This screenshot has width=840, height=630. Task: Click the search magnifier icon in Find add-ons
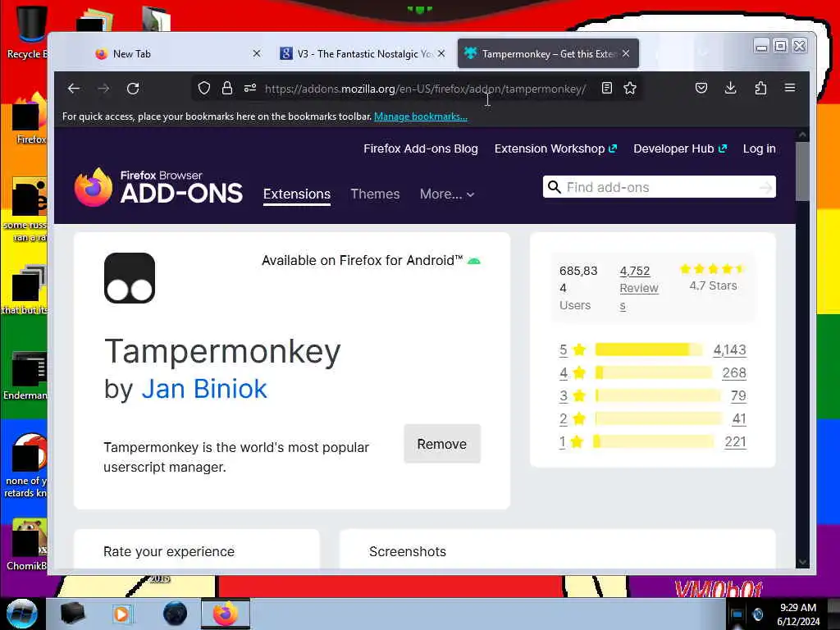point(555,187)
